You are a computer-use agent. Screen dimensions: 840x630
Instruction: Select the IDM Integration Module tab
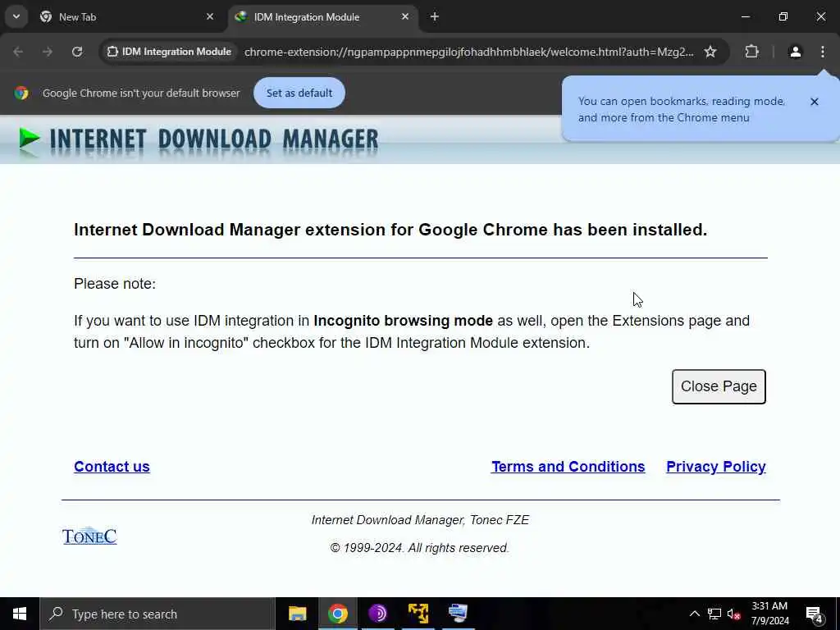[x=324, y=16]
